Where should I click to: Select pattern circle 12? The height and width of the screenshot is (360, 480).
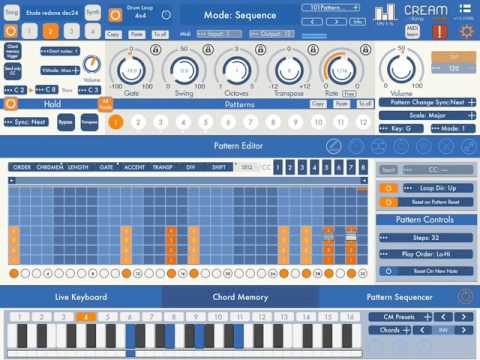pos(363,122)
